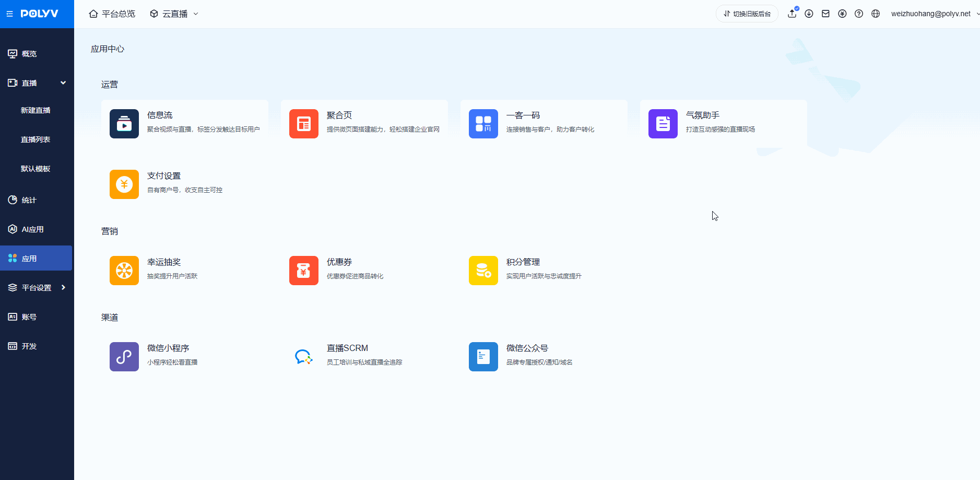Click the 优惠券促进商品转化 description
Image resolution: width=980 pixels, height=480 pixels.
tap(355, 276)
